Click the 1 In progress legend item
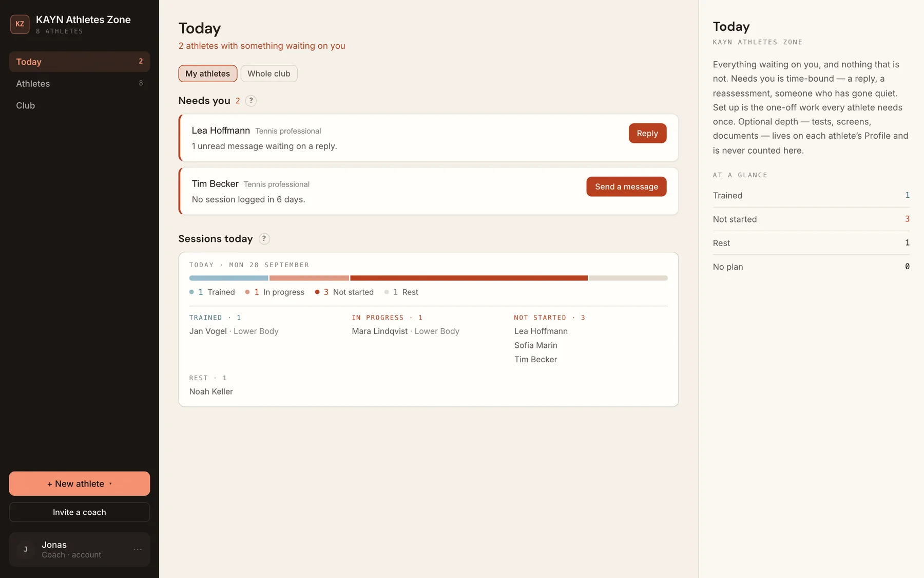This screenshot has width=924, height=578. pyautogui.click(x=275, y=292)
